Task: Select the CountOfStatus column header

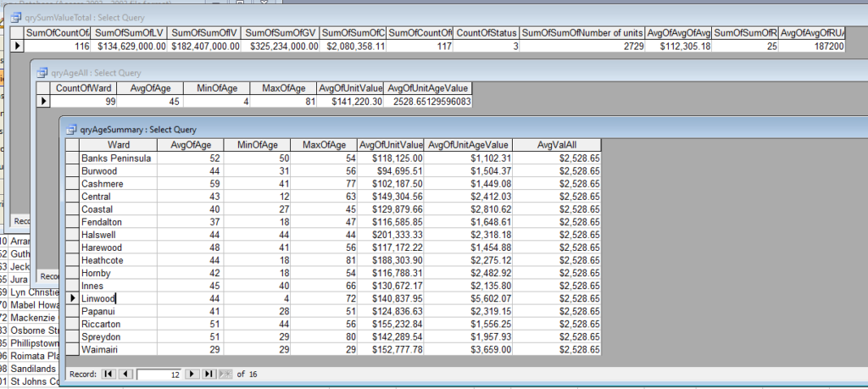Action: click(x=487, y=33)
